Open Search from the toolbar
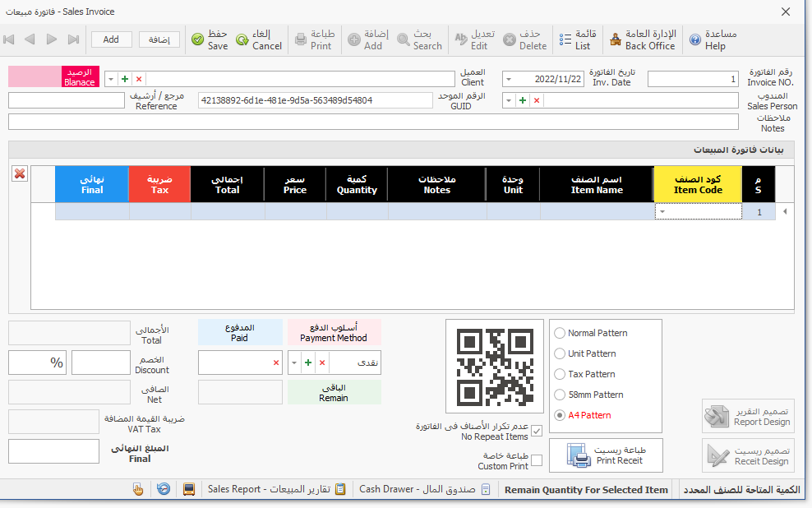This screenshot has height=508, width=812. pos(419,39)
